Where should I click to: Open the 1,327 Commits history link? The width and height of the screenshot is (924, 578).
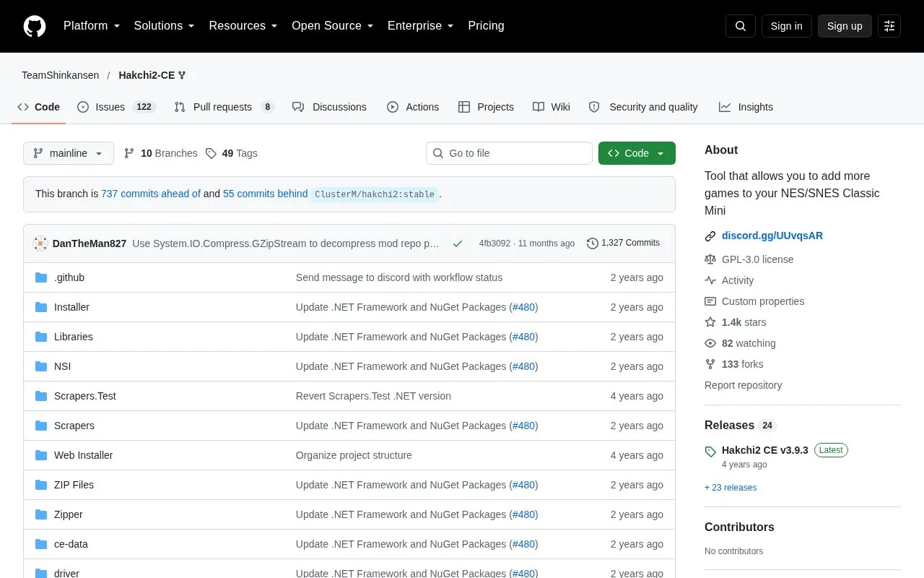[x=623, y=243]
